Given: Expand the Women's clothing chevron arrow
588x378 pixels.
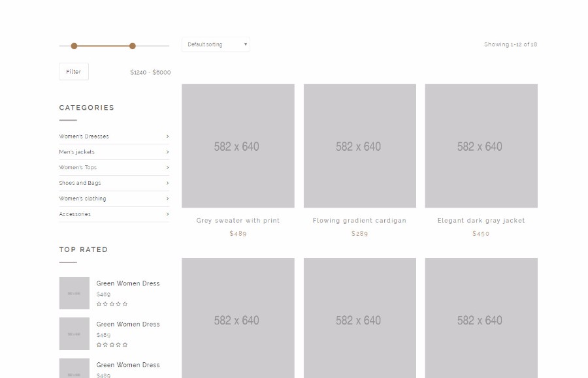Looking at the screenshot, I should (x=168, y=198).
